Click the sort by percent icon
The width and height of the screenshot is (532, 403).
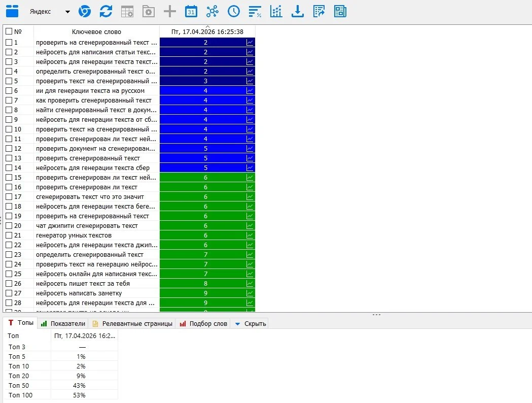pyautogui.click(x=255, y=11)
